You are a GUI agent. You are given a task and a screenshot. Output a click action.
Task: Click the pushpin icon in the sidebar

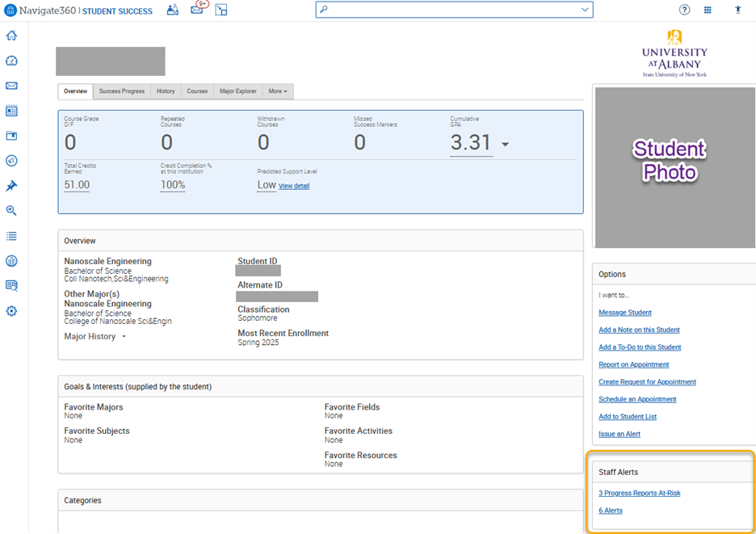pyautogui.click(x=11, y=186)
